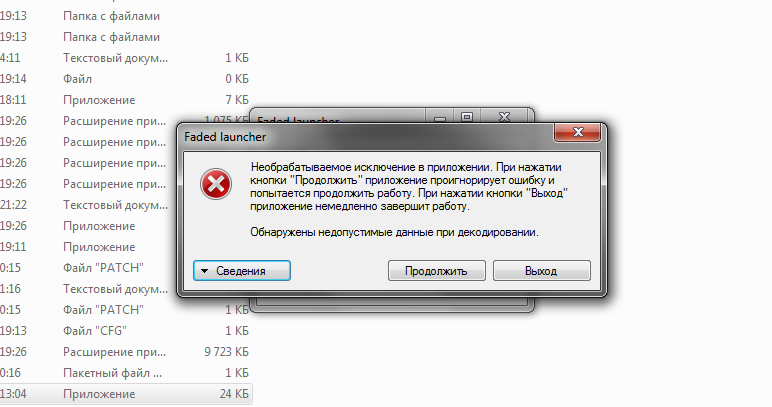Image resolution: width=772 pixels, height=407 pixels.
Task: Select the Пакетный файл row
Action: [x=126, y=373]
